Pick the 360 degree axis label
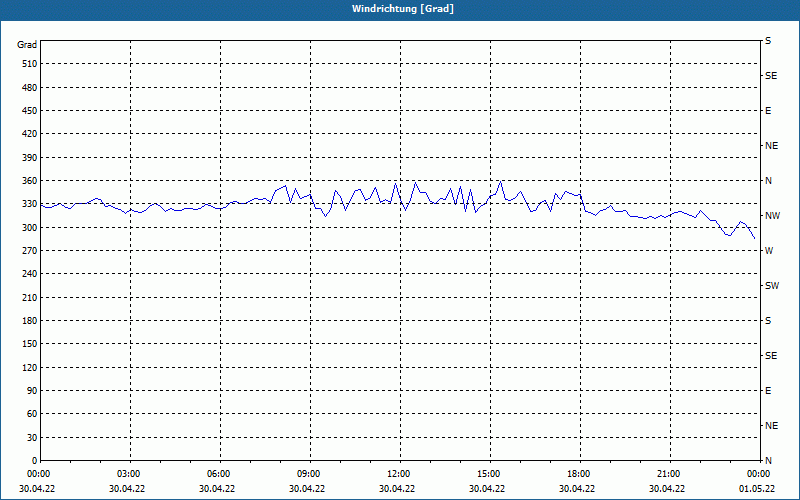800x500 pixels. point(30,181)
